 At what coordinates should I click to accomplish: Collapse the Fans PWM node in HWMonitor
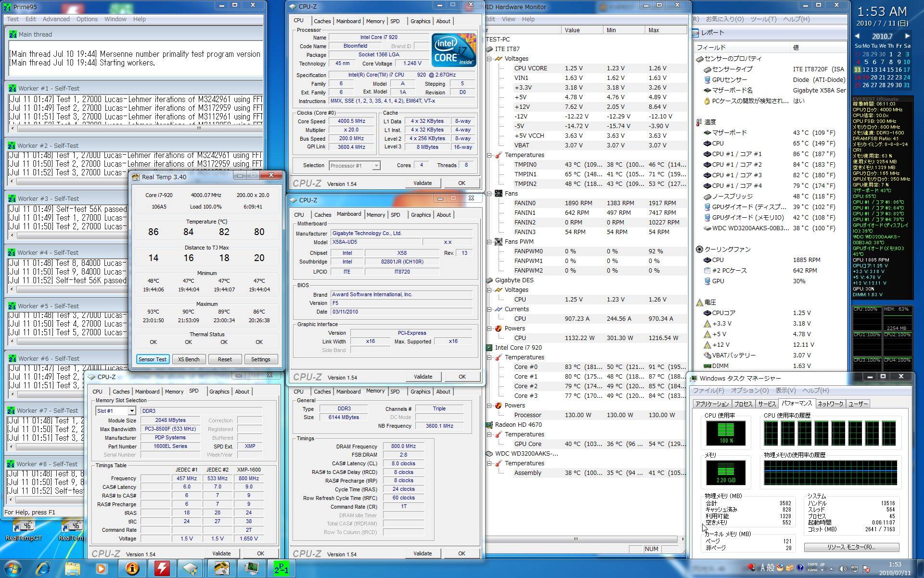489,242
